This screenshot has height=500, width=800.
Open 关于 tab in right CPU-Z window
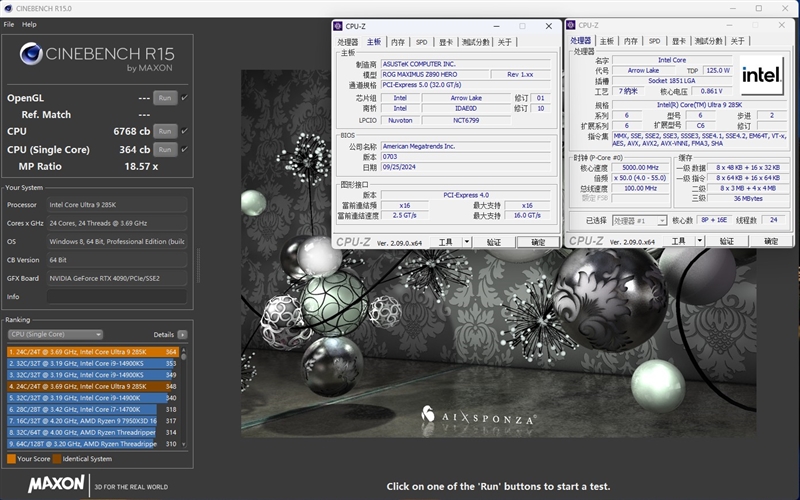point(738,41)
